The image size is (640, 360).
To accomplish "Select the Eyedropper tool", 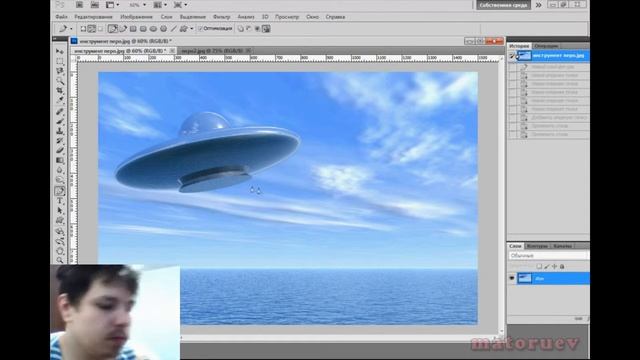I will [x=60, y=101].
